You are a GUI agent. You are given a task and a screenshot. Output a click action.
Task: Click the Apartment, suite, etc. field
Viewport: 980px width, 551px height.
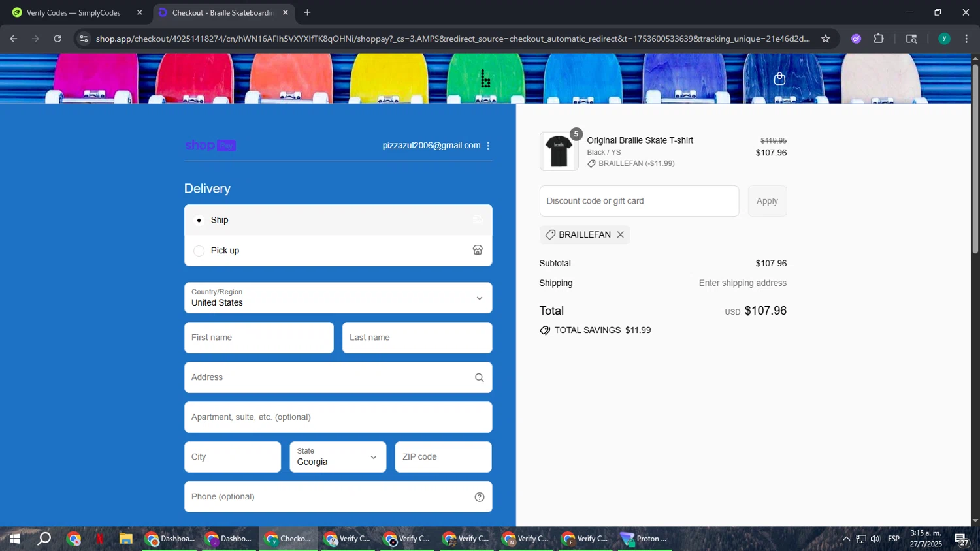coord(338,417)
